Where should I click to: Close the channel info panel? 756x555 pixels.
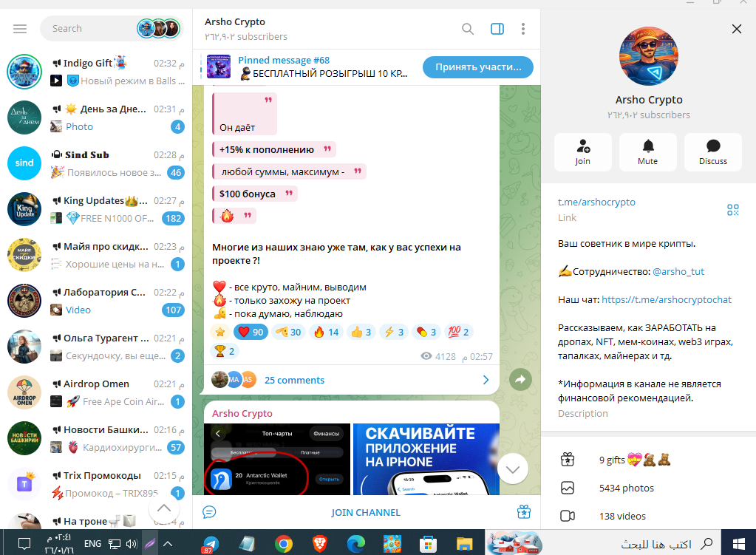pos(736,29)
